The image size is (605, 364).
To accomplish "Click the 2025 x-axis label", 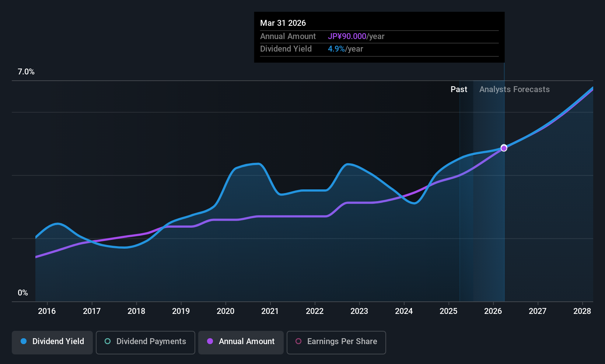I will pyautogui.click(x=448, y=311).
